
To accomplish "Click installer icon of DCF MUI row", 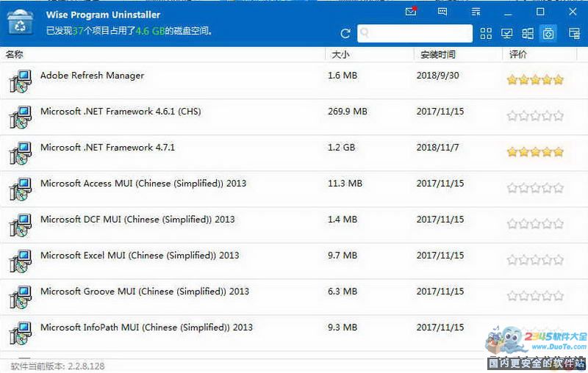I will 21,225.
